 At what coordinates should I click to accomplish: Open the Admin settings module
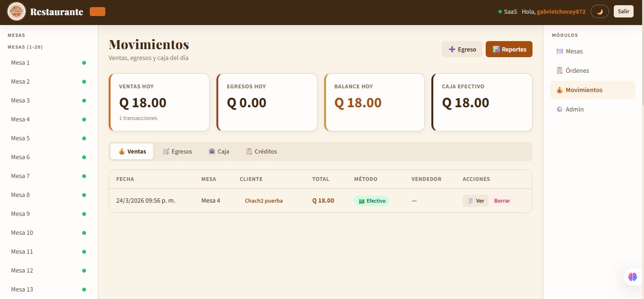pyautogui.click(x=574, y=109)
